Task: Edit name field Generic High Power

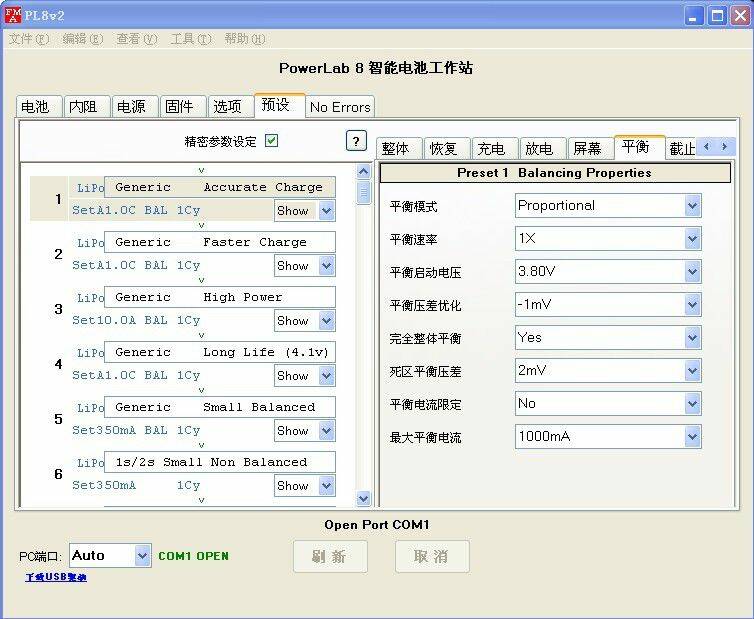Action: [x=219, y=297]
